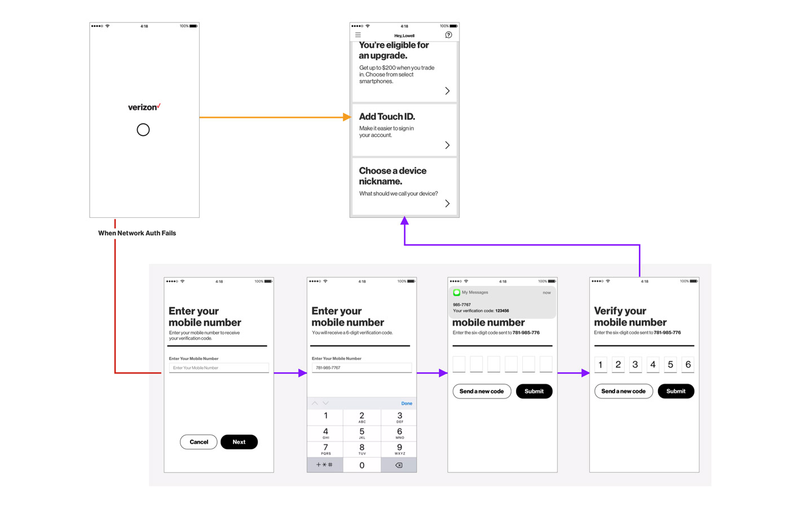Focus the empty Enter Your Mobile Number field

219,368
